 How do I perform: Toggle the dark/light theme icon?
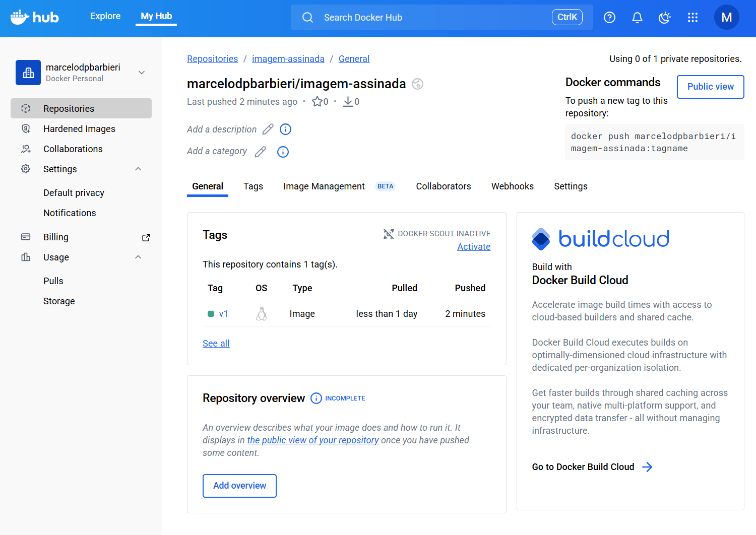tap(665, 18)
